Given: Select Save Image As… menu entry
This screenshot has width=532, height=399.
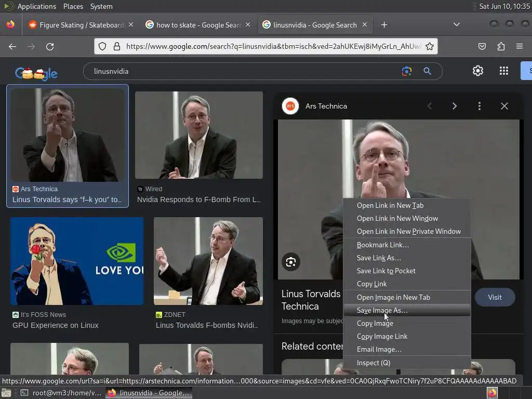Looking at the screenshot, I should [407, 311].
